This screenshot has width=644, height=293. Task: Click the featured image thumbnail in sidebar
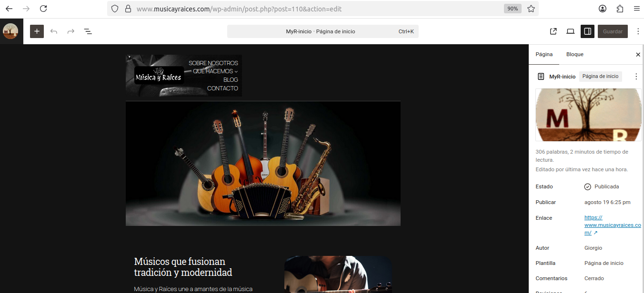[588, 115]
